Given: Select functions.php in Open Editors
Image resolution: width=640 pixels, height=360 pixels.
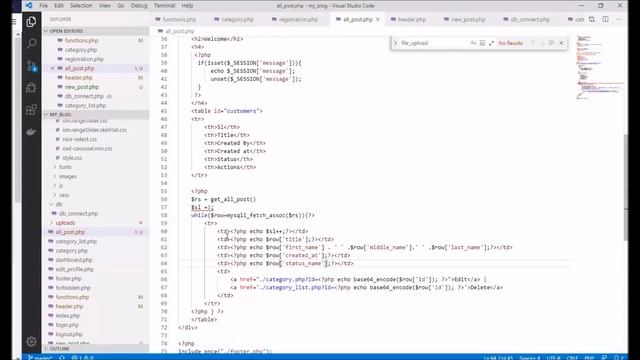Looking at the screenshot, I should 81,40.
